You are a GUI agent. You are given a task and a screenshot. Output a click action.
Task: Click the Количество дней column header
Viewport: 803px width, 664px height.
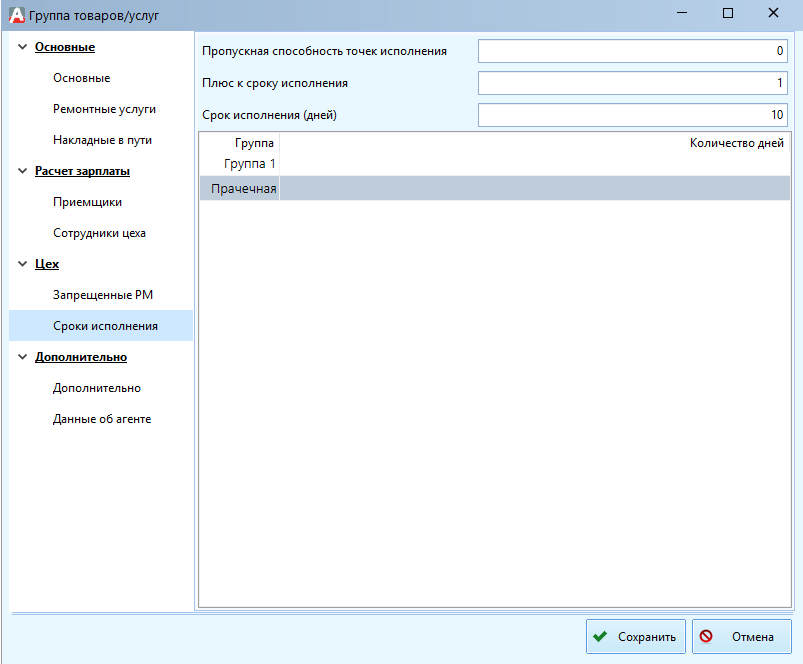coord(736,143)
